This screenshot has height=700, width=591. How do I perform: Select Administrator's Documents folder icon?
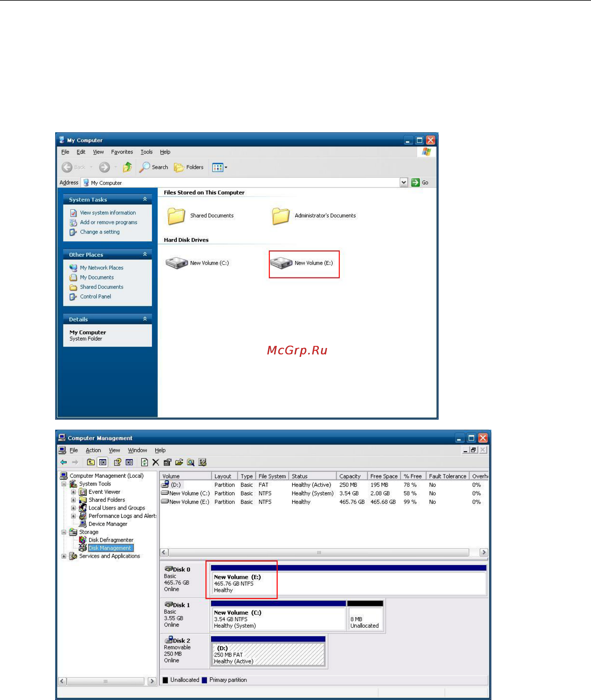(281, 216)
